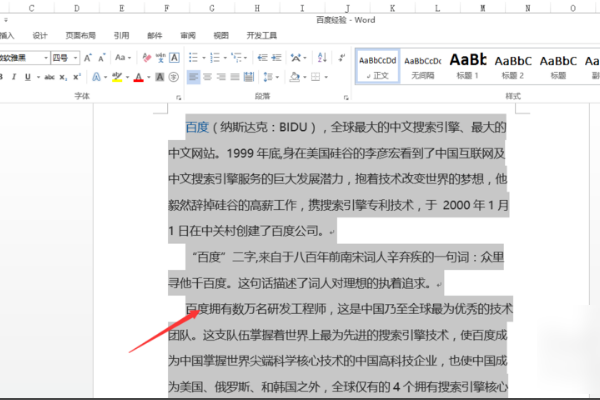Apply the 标题 1 style
Image resolution: width=600 pixels, height=400 pixels.
click(x=468, y=66)
